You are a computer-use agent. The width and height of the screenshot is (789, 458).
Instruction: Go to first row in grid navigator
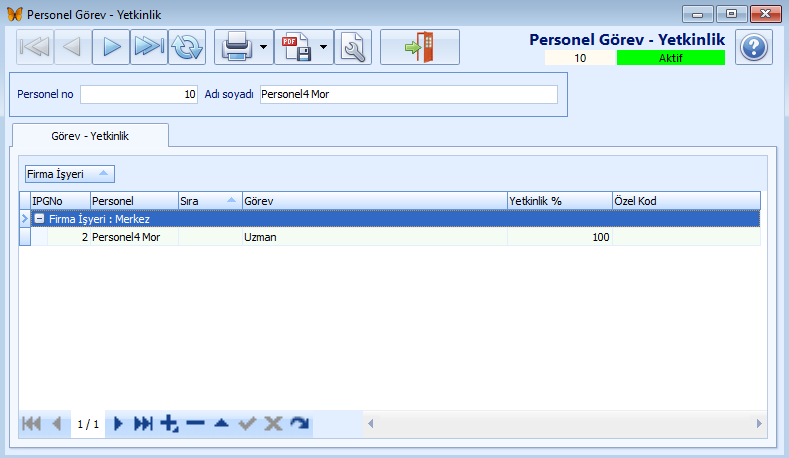pyautogui.click(x=31, y=424)
